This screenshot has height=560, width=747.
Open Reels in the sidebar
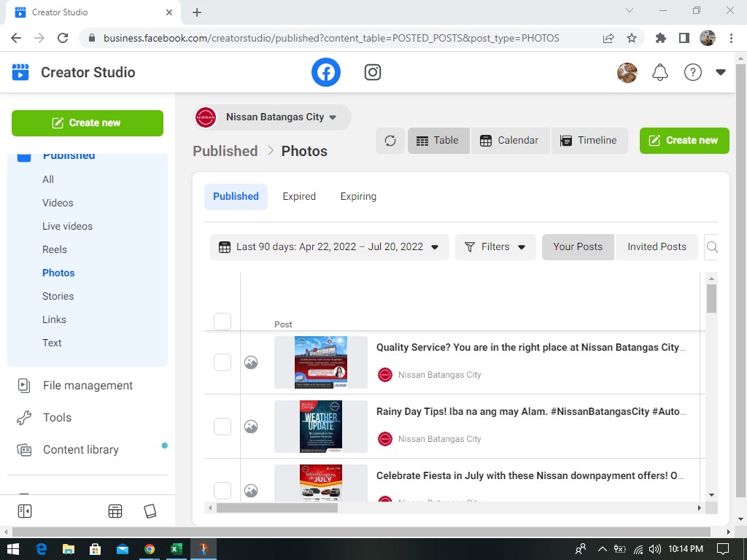pyautogui.click(x=54, y=249)
